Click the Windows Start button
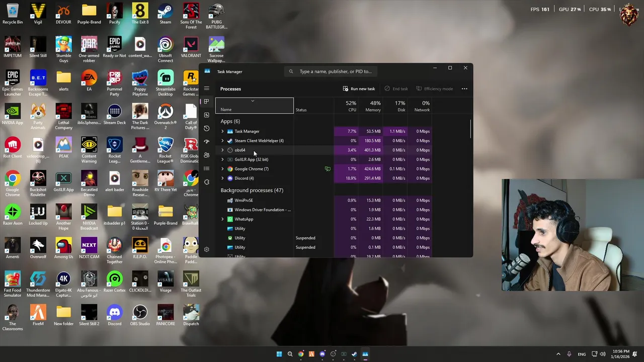Screen dimensions: 644x362 tap(279, 354)
